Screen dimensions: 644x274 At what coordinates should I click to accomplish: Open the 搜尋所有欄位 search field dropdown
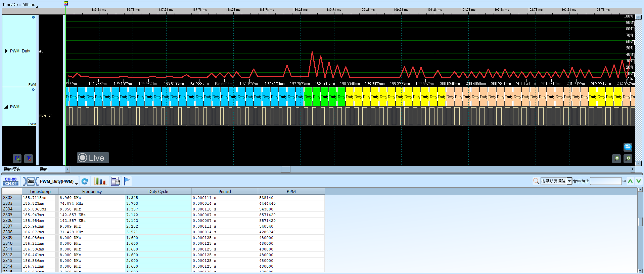[x=569, y=181]
